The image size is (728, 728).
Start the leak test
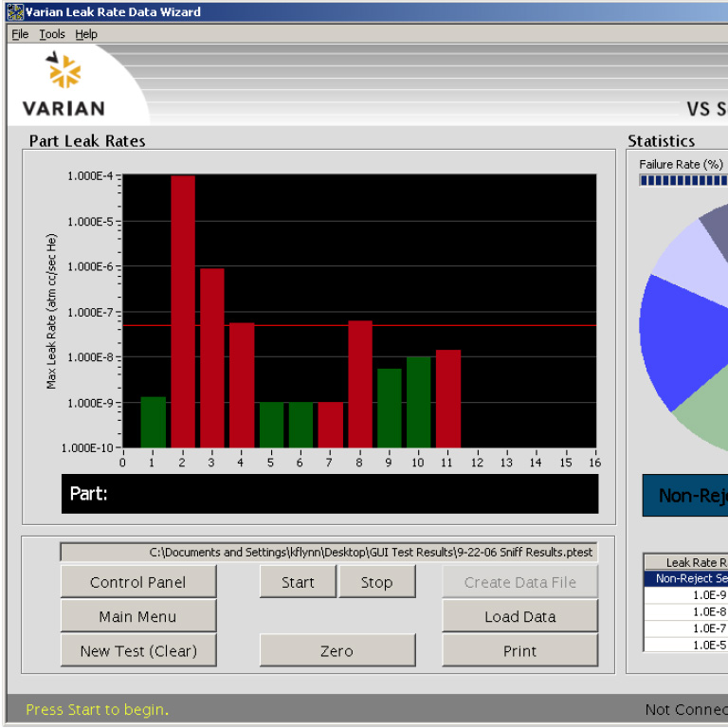[x=298, y=582]
